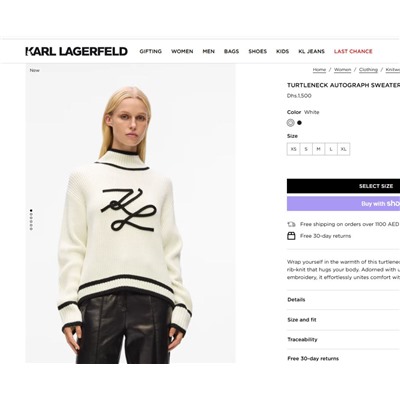Image resolution: width=400 pixels, height=400 pixels.
Task: Click the free shipping truck icon
Action: (x=291, y=224)
